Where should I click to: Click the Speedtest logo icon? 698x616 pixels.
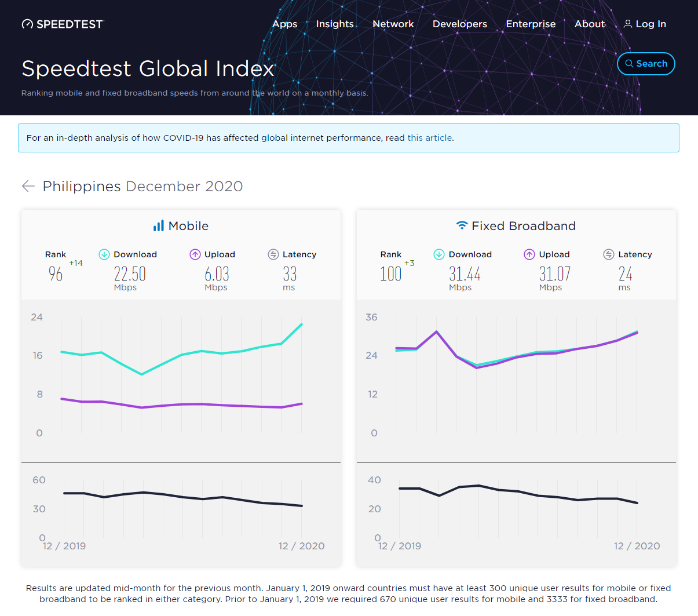pyautogui.click(x=27, y=24)
